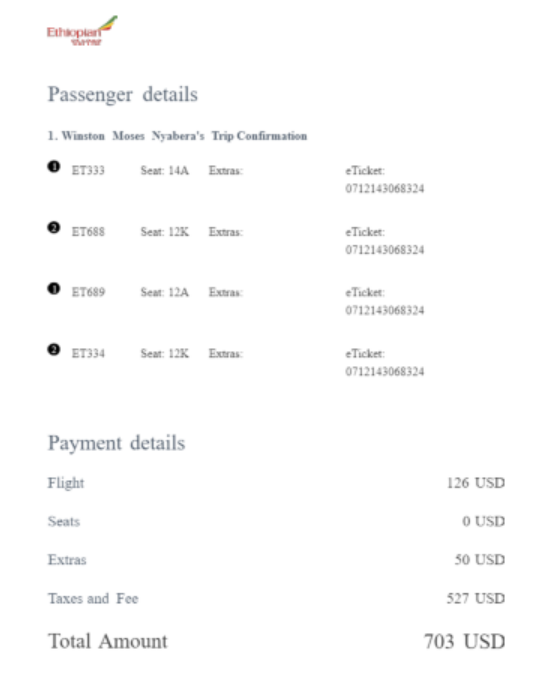Click the eTicket number for ET334
This screenshot has height=675, width=553.
click(x=385, y=372)
